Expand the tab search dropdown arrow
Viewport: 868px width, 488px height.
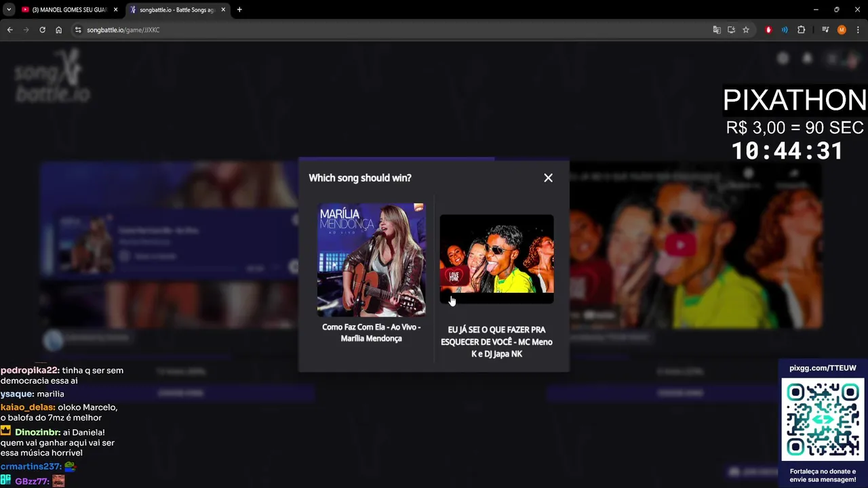click(8, 9)
